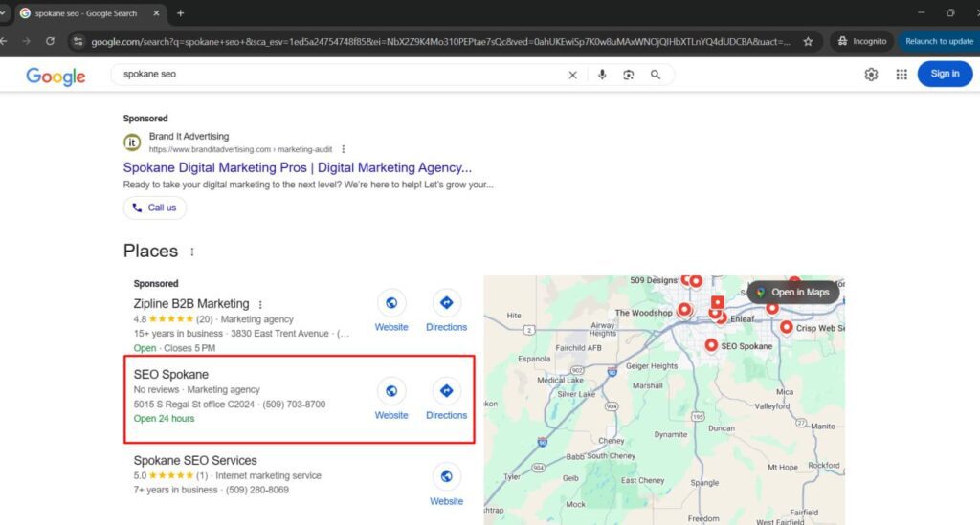Open the Incognito indicator
Viewport: 980px width, 525px height.
(x=862, y=41)
